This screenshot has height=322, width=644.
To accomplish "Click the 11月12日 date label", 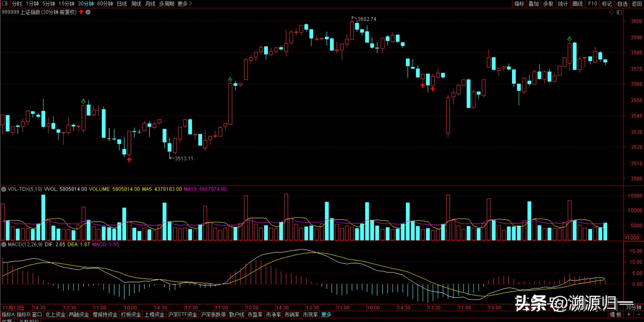I will [x=13, y=308].
